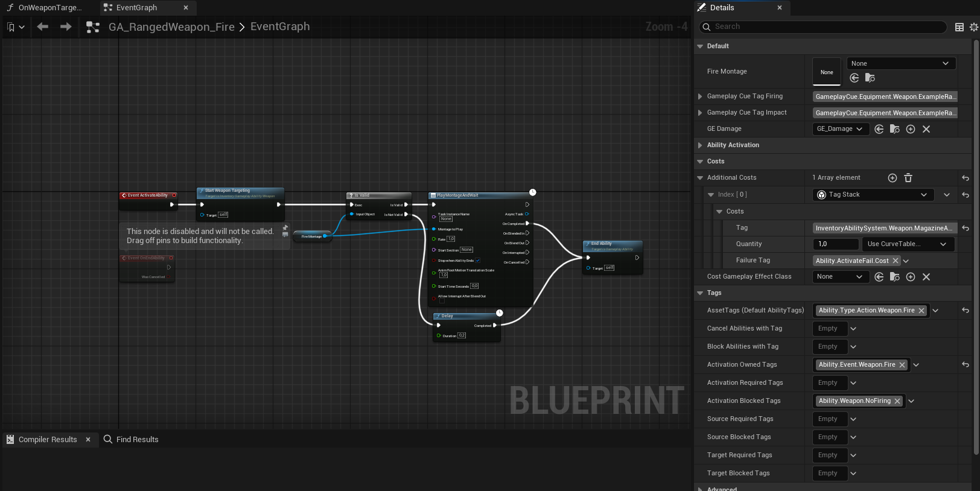Expand Gameplay Cue Tag Firing property
This screenshot has height=491, width=980.
[700, 97]
